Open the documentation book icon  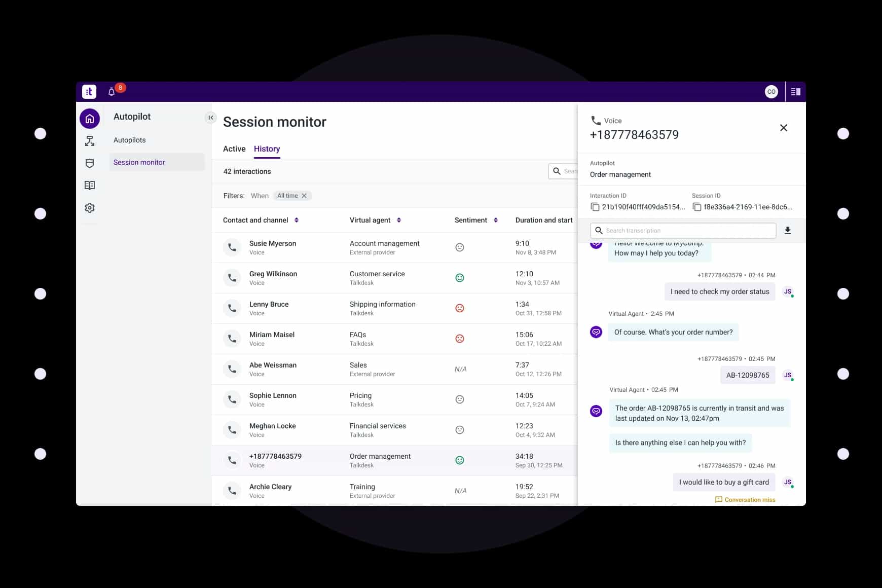pos(90,186)
